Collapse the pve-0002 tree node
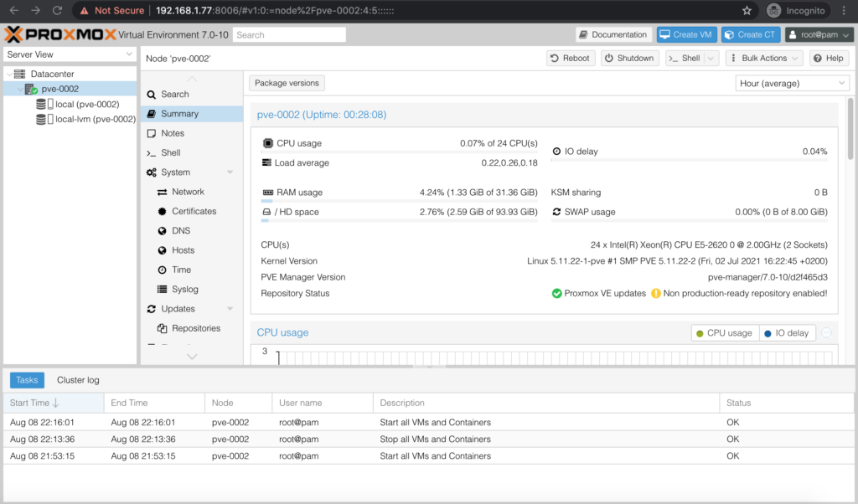 [20, 89]
